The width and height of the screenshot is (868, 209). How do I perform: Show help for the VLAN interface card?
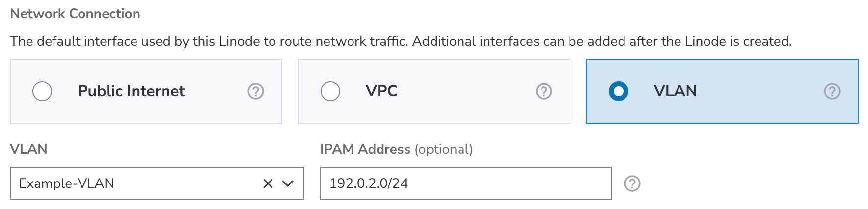(x=832, y=91)
